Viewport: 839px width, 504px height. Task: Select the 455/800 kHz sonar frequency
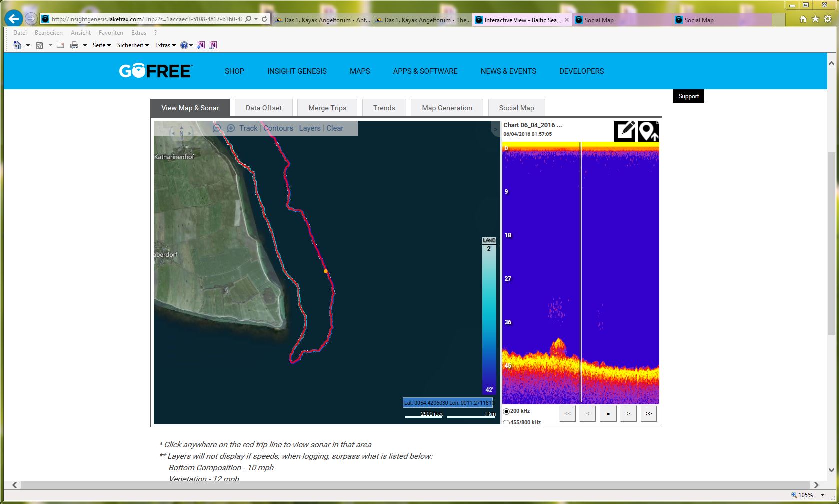click(506, 423)
